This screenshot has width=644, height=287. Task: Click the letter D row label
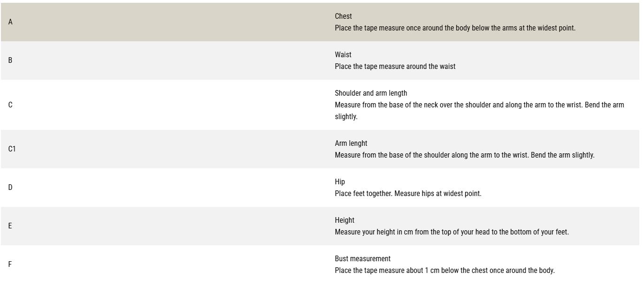[10, 188]
